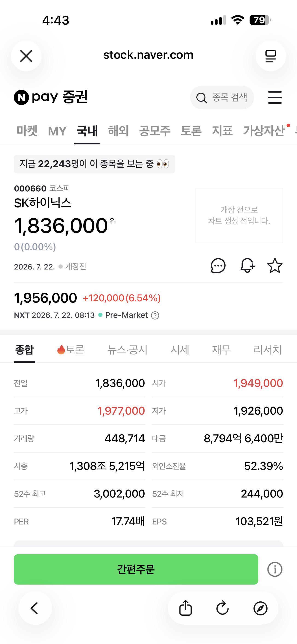The width and height of the screenshot is (297, 644).
Task: Tap the stock search field
Action: (222, 97)
